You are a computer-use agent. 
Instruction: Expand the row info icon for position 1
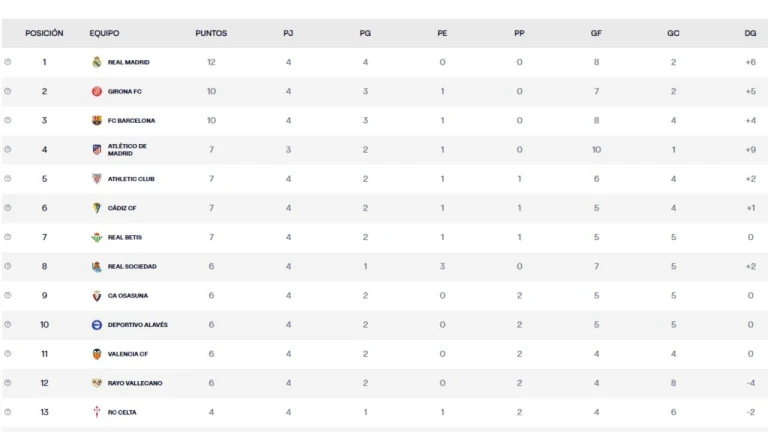(8, 62)
